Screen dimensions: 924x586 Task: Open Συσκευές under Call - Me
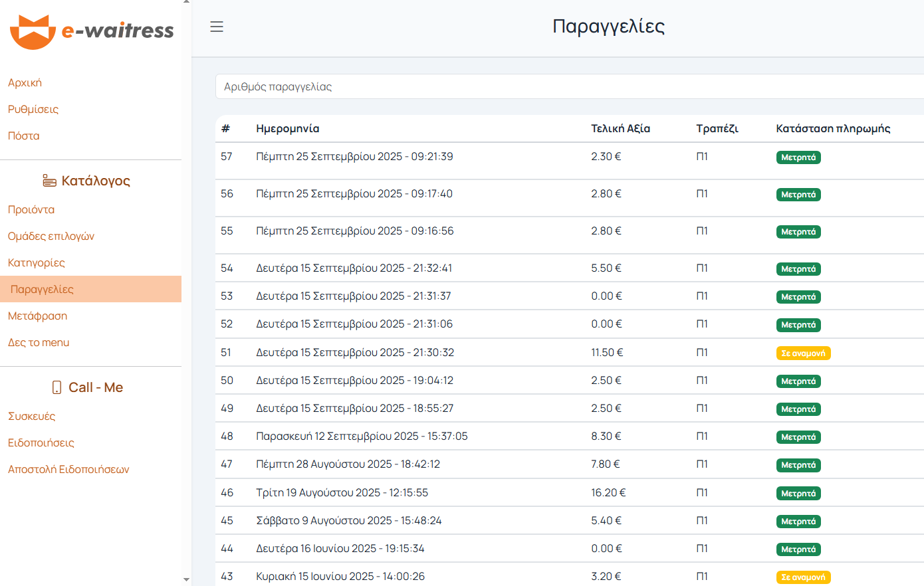pos(32,417)
